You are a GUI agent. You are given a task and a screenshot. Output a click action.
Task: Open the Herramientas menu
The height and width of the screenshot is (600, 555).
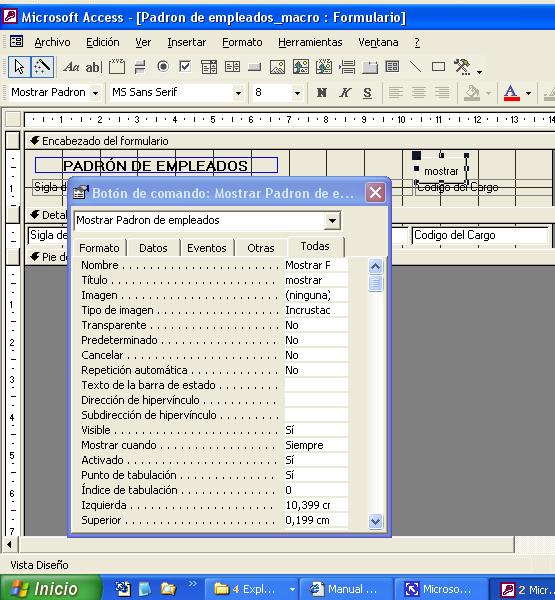(x=310, y=42)
